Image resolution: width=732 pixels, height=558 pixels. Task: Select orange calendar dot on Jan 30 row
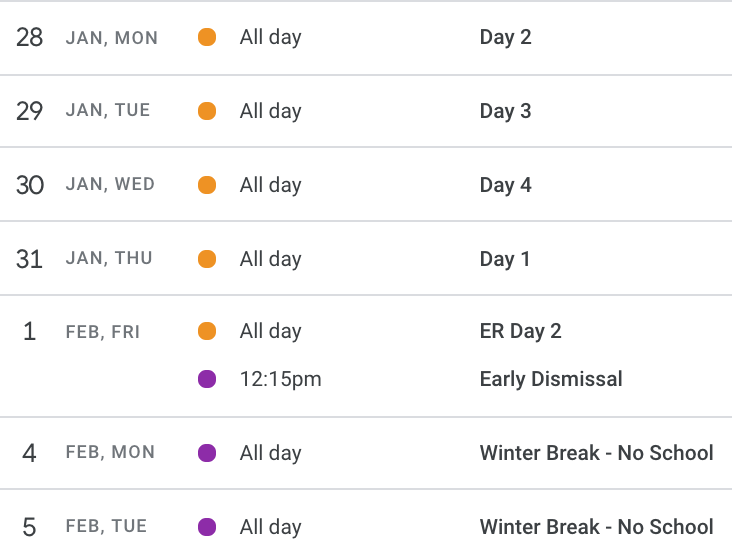(207, 185)
